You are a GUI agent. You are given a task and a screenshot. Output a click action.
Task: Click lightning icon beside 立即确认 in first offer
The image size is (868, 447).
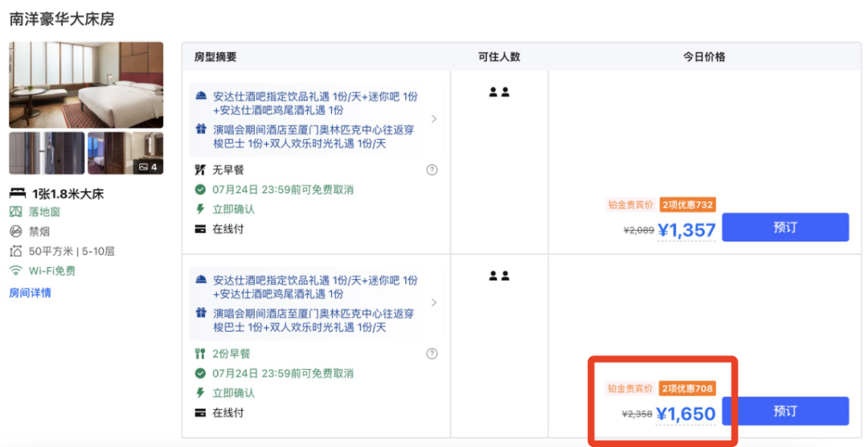tap(200, 209)
